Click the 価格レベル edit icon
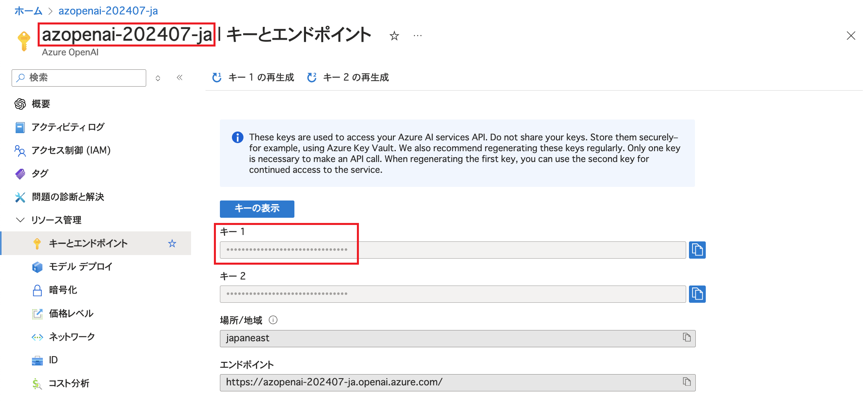This screenshot has height=401, width=868. [37, 314]
